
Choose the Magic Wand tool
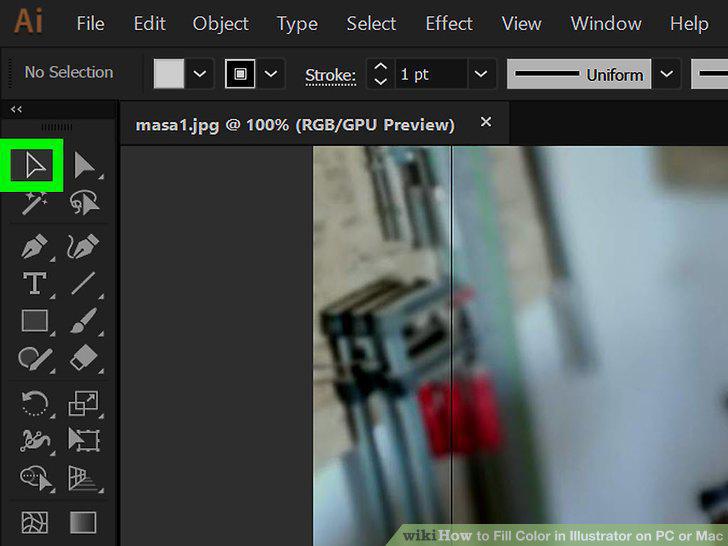34,203
